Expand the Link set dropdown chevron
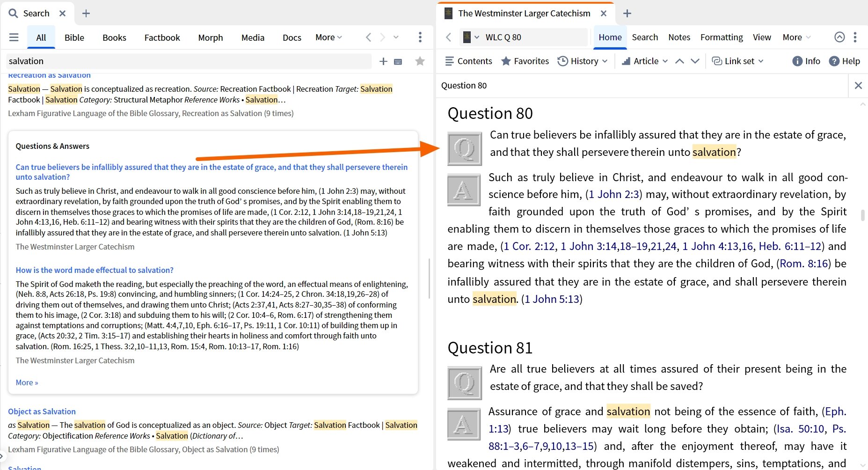This screenshot has width=868, height=470. [x=761, y=61]
